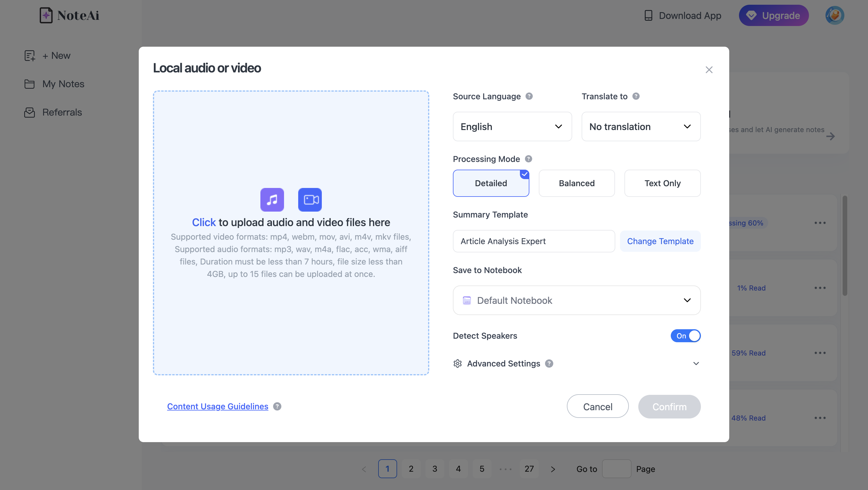Jump to last page 27

tap(529, 469)
